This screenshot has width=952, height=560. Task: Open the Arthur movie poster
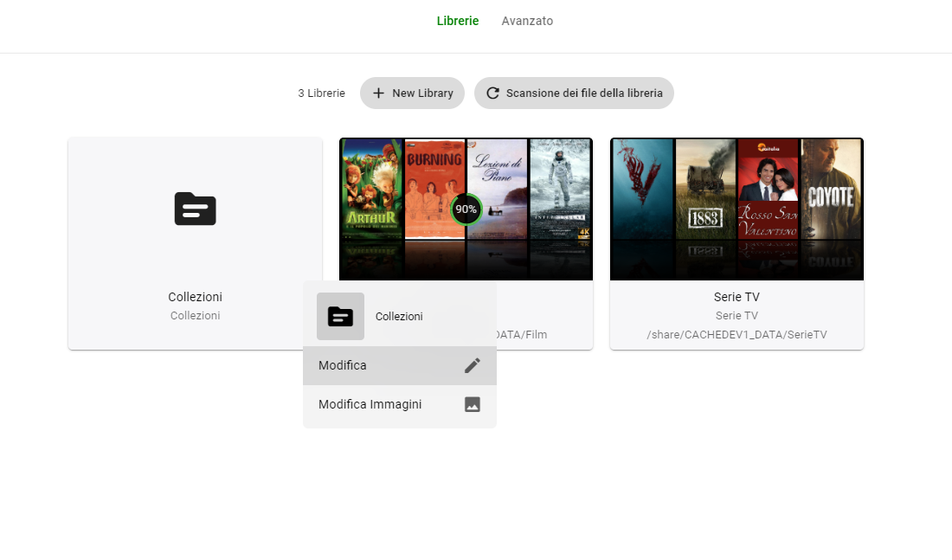tap(372, 189)
